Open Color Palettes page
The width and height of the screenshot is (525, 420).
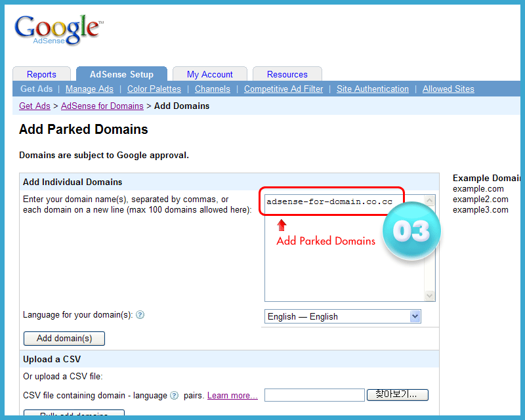(x=154, y=89)
